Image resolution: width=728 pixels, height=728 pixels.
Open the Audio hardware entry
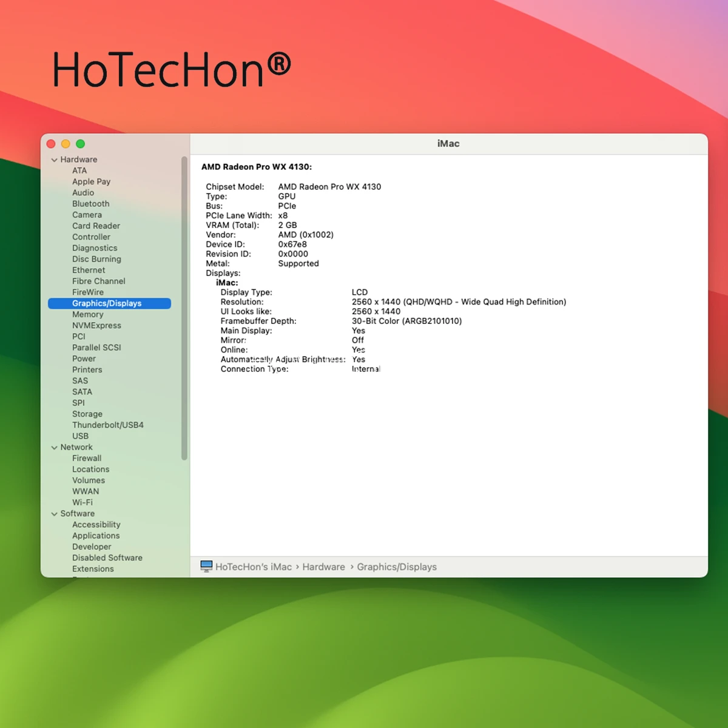83,192
